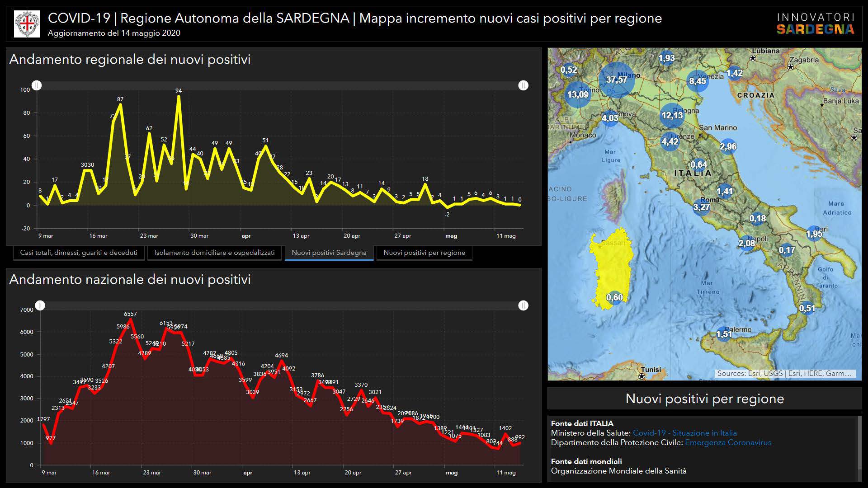Click the 0,60 marker on Sardinia
The width and height of the screenshot is (868, 488).
(614, 297)
